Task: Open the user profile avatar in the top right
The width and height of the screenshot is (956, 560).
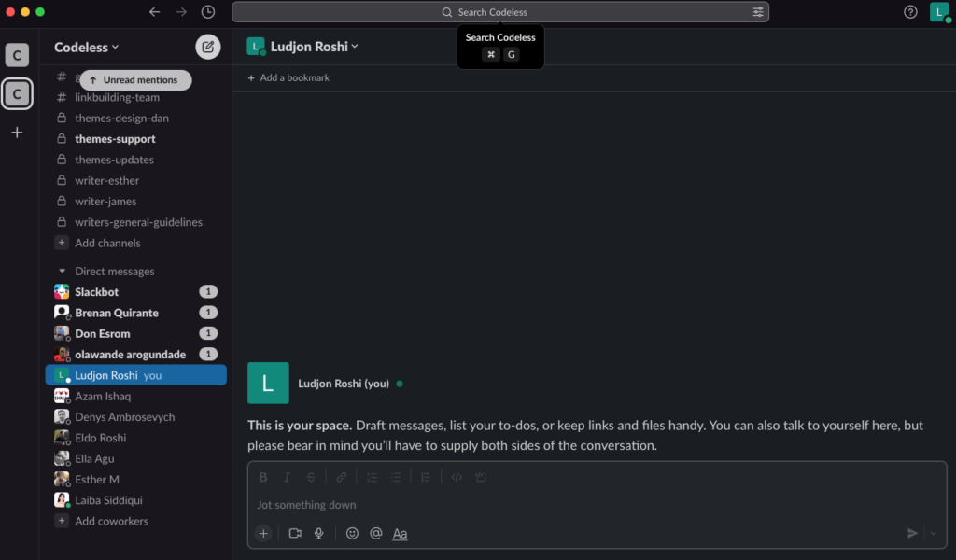Action: point(939,12)
